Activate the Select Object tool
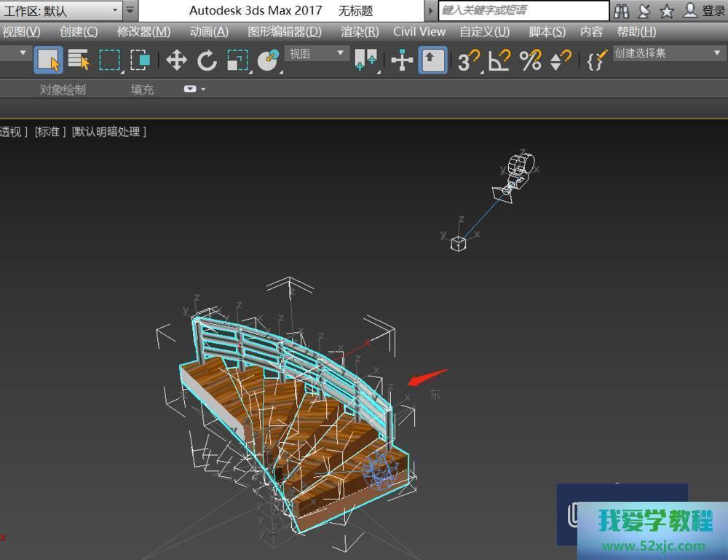728x560 pixels. point(48,60)
